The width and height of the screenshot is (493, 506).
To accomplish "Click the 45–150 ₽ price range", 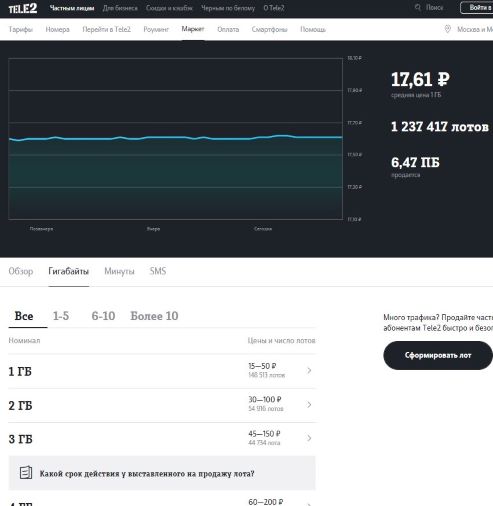I will 264,434.
